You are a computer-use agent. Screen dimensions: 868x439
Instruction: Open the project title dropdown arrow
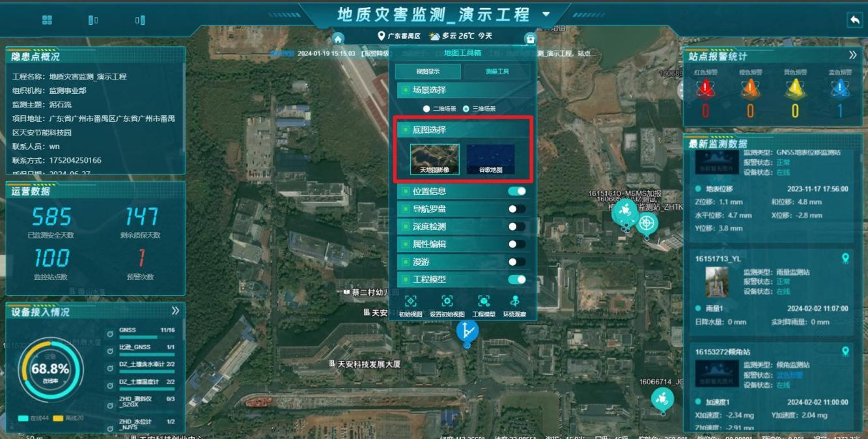point(546,14)
